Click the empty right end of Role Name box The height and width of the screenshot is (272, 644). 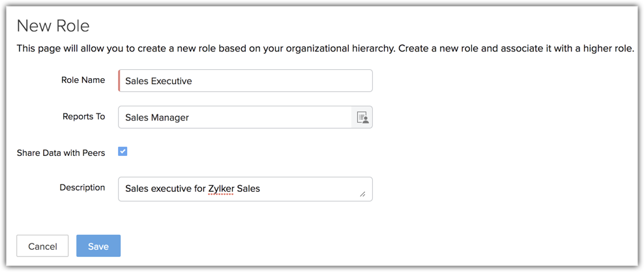[339, 81]
